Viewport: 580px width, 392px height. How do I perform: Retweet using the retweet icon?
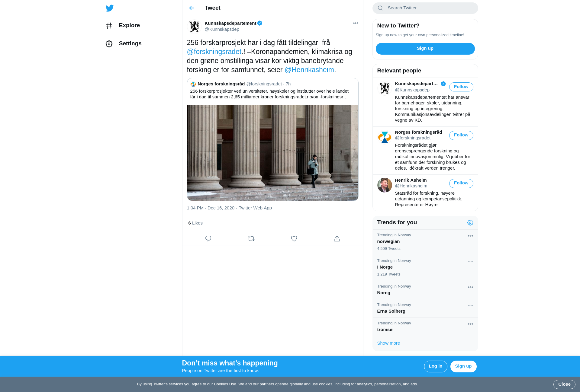click(251, 239)
